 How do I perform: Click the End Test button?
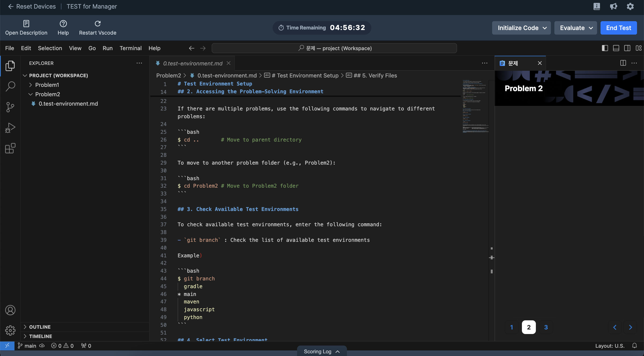click(x=619, y=28)
